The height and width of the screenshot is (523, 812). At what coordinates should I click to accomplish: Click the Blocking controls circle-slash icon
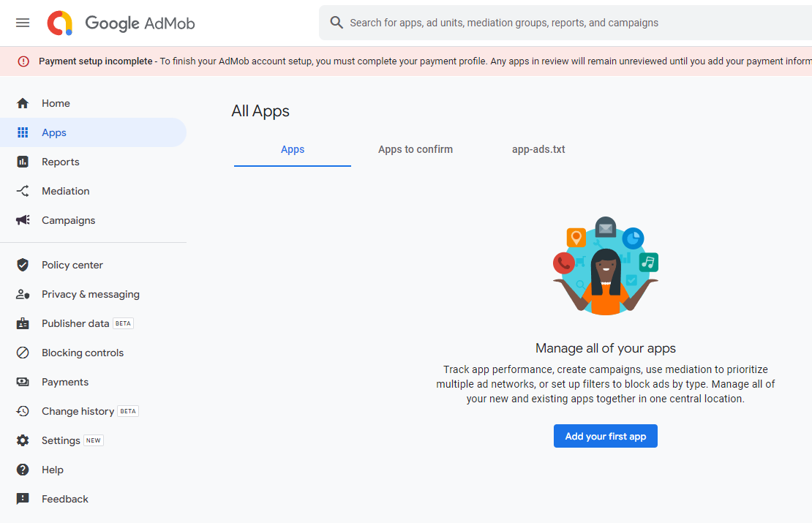pos(23,353)
